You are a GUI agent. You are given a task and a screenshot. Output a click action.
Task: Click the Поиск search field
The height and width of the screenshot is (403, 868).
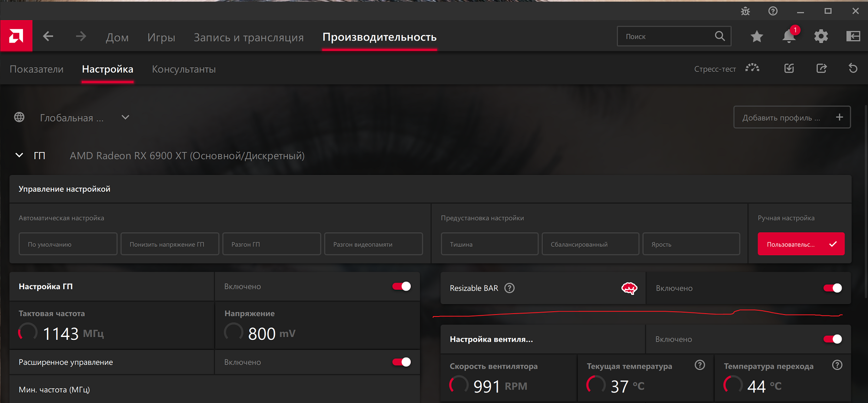674,36
